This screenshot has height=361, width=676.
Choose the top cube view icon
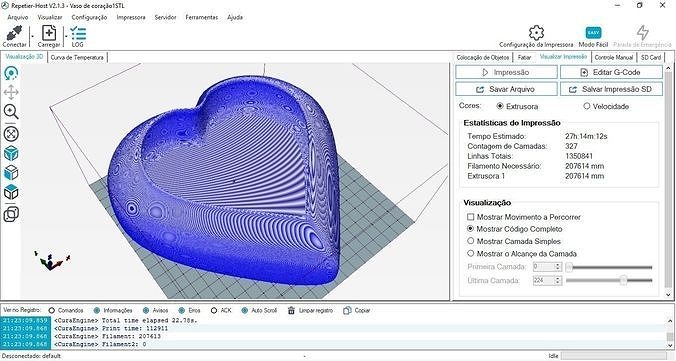tap(11, 192)
